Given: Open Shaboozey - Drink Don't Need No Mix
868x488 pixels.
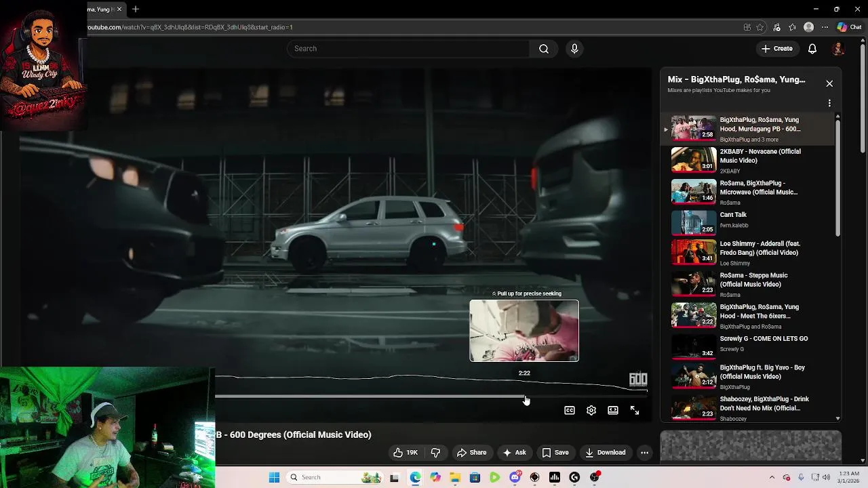Looking at the screenshot, I should 748,409.
